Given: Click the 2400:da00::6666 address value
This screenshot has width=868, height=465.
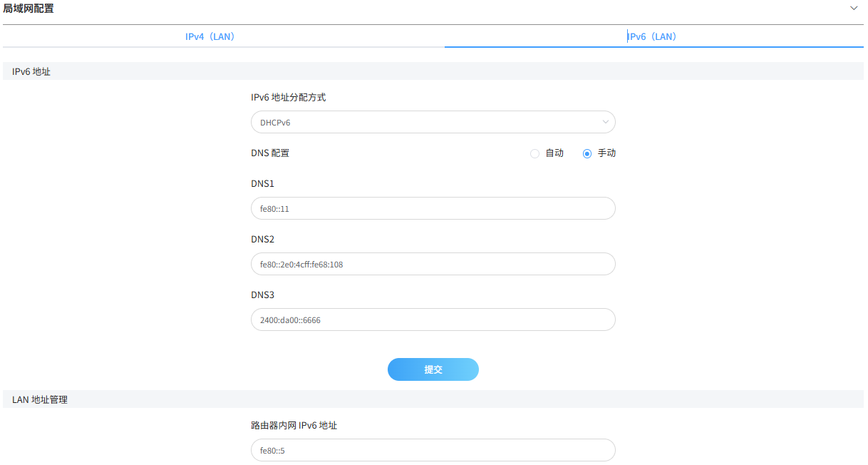Looking at the screenshot, I should [291, 320].
